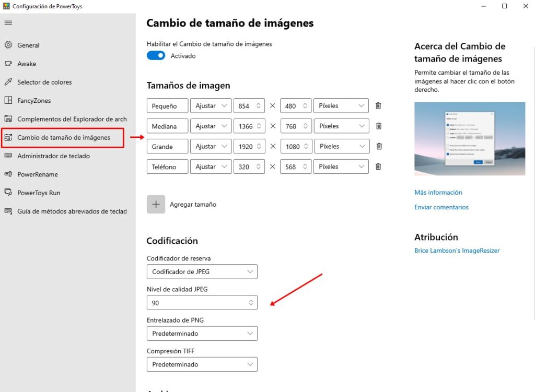Delete the Mediana size preset
The height and width of the screenshot is (392, 535).
pyautogui.click(x=379, y=126)
